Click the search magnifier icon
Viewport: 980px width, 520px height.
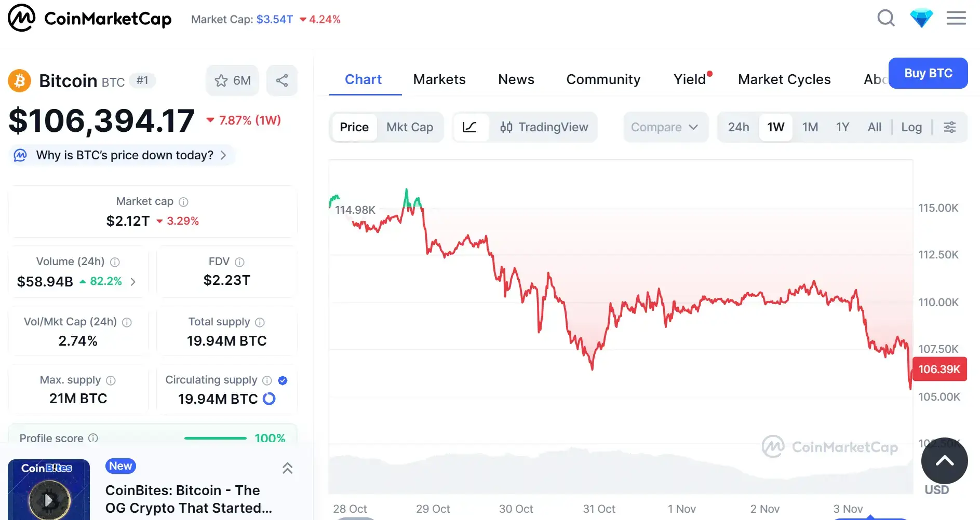pos(886,18)
